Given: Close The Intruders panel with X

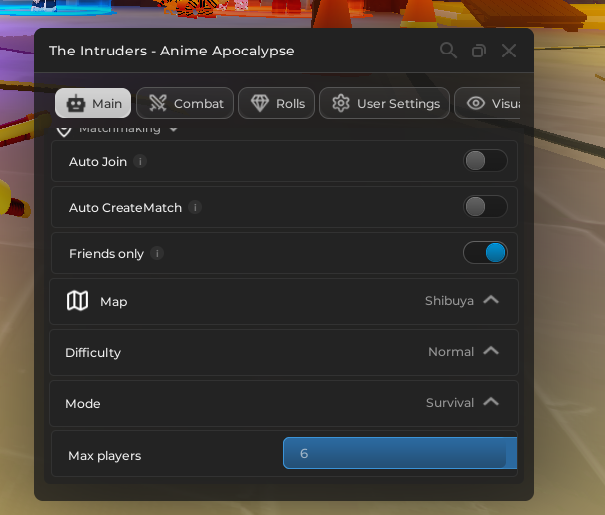Looking at the screenshot, I should coord(509,51).
